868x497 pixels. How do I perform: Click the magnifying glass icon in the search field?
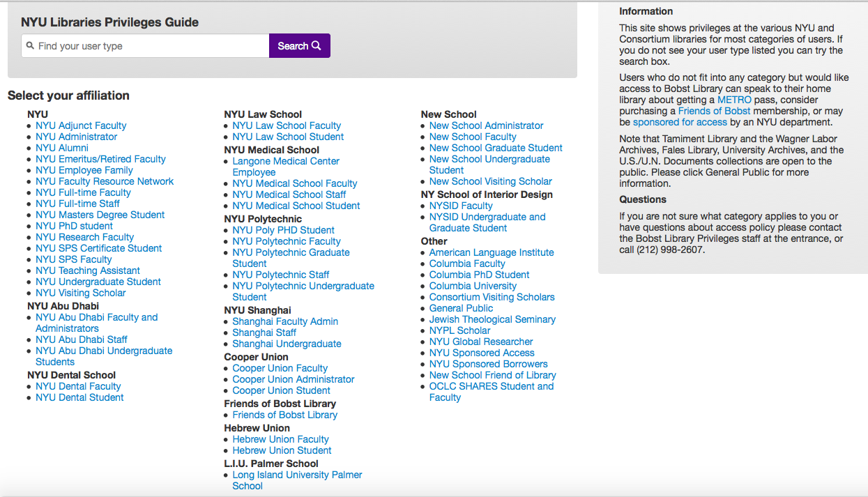point(30,45)
